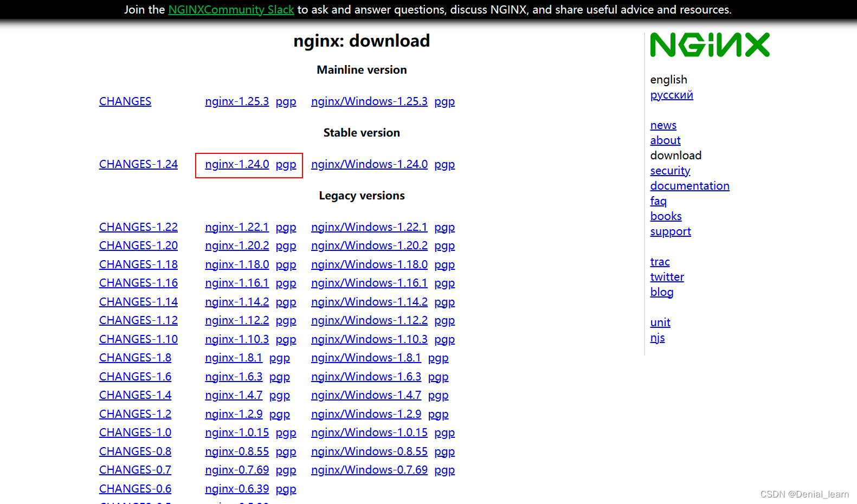Download nginx-1.20.2 source

point(237,245)
